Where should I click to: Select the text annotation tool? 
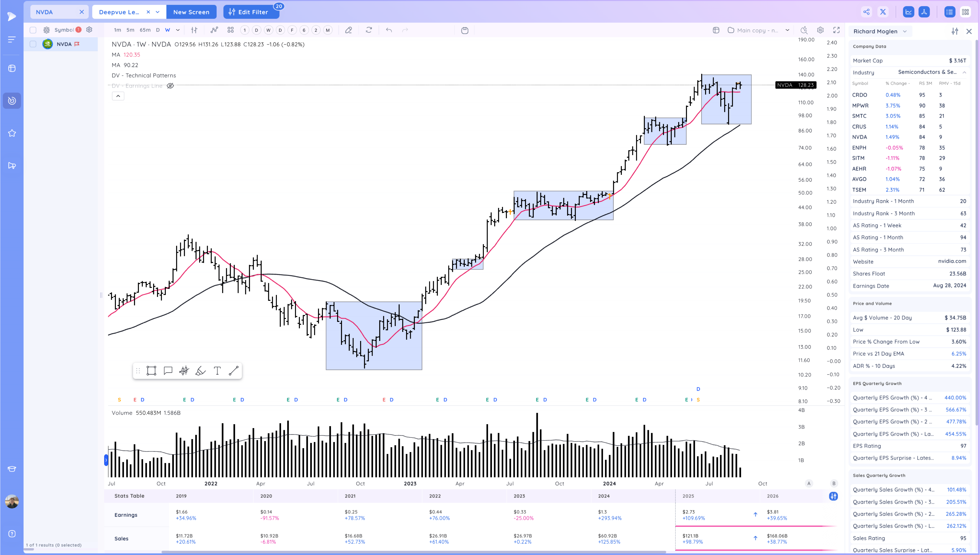[217, 371]
